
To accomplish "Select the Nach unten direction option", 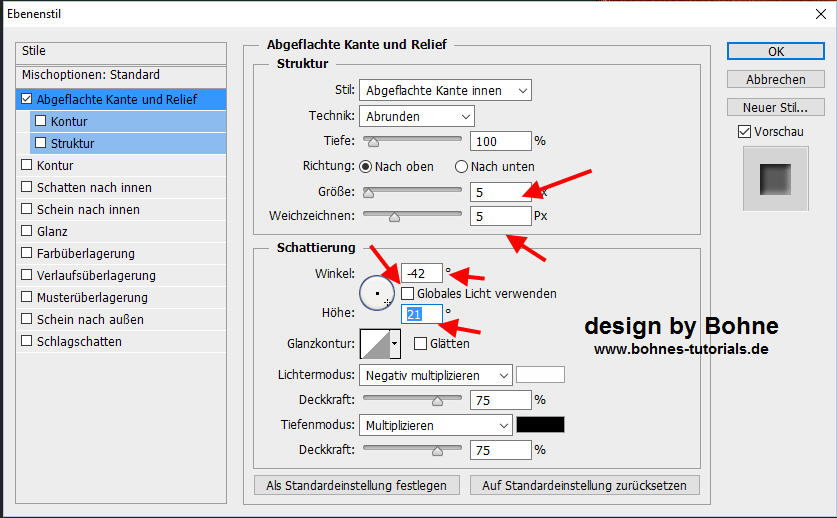I will point(462,166).
